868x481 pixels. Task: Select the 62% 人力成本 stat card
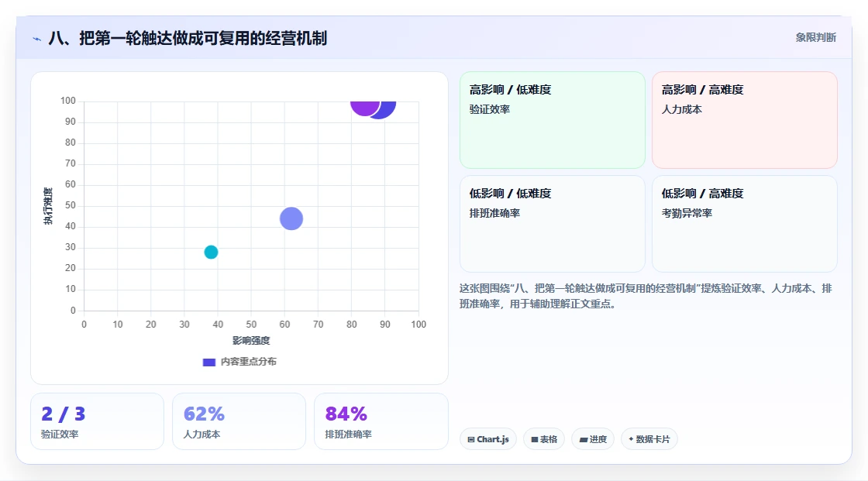point(239,421)
